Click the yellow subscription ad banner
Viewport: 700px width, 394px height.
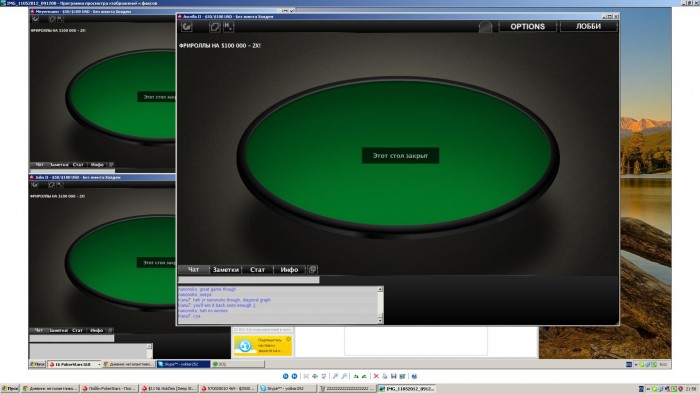click(263, 346)
